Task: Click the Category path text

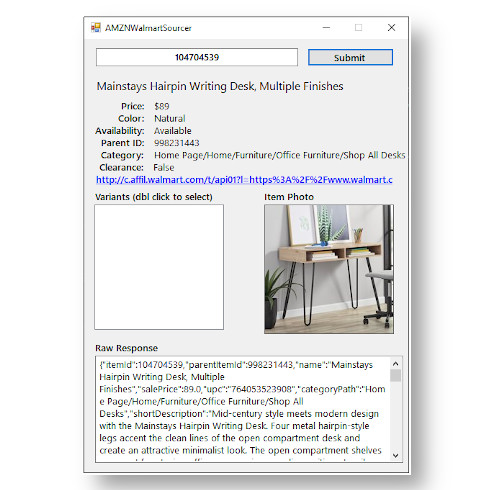Action: click(279, 155)
